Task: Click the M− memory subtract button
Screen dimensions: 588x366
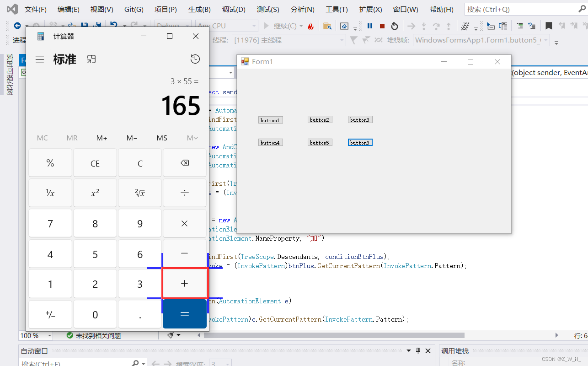Action: click(132, 138)
